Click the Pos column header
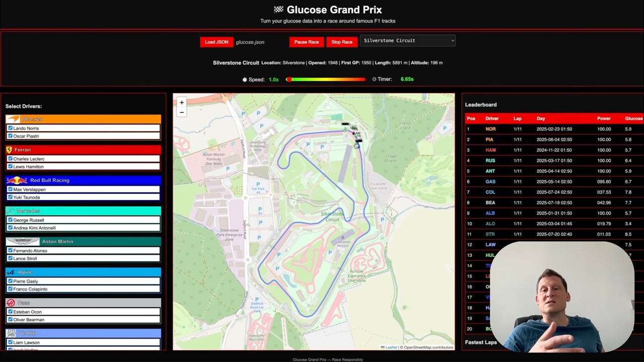The width and height of the screenshot is (644, 362). (471, 119)
